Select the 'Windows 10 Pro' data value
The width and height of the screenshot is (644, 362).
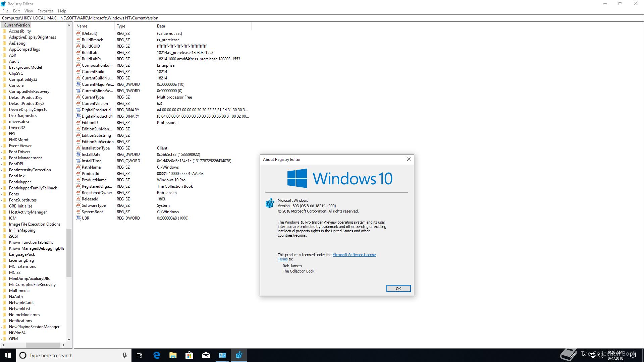pos(171,180)
